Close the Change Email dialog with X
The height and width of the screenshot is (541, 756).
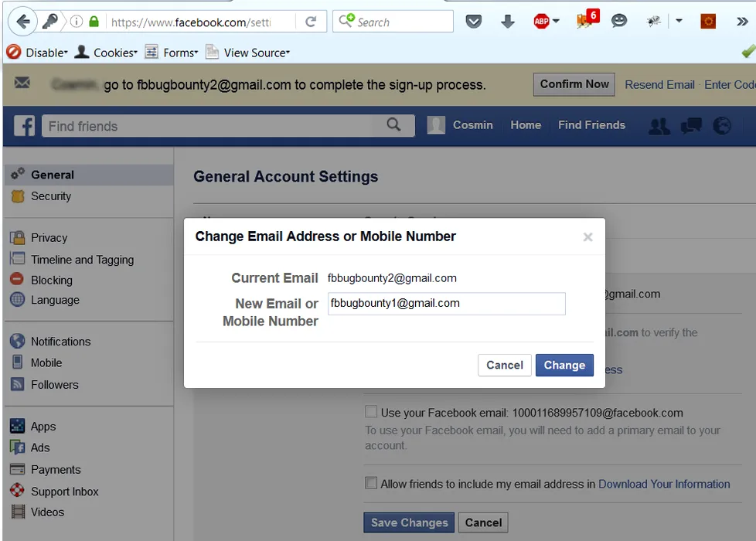(x=587, y=237)
